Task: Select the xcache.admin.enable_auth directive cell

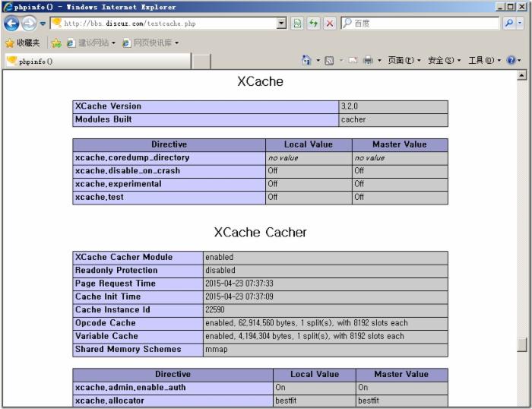Action: click(173, 388)
